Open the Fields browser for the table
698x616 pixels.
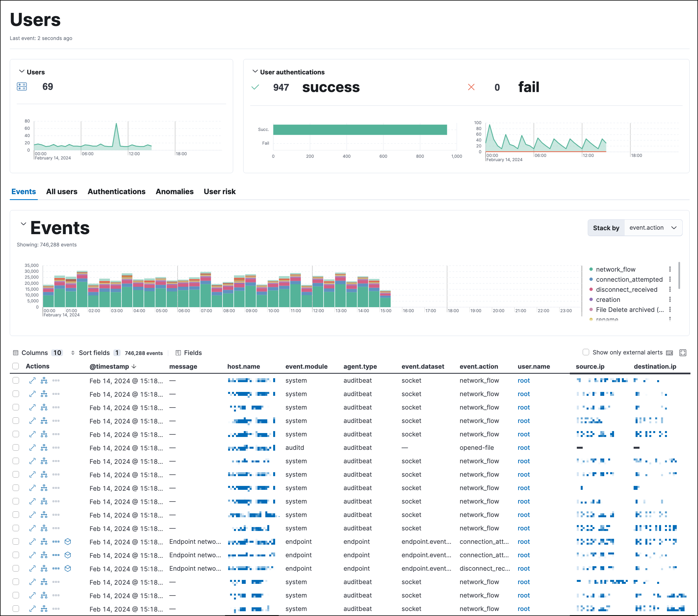[189, 352]
